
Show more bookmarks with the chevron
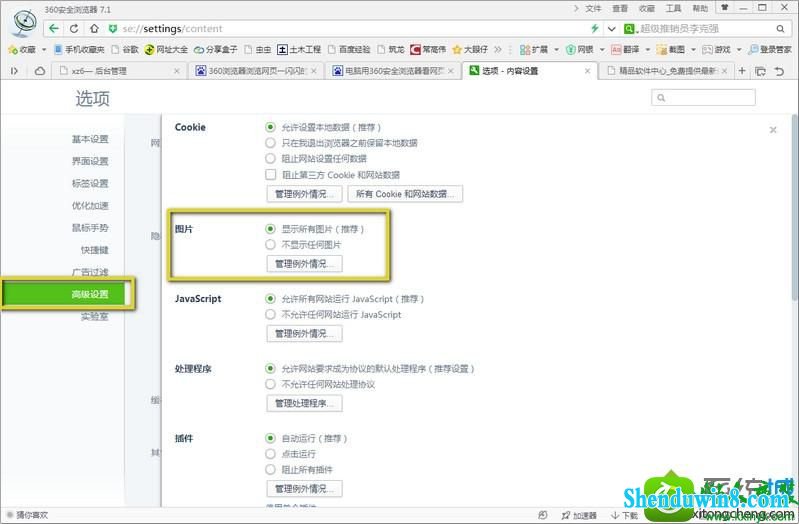(x=498, y=49)
